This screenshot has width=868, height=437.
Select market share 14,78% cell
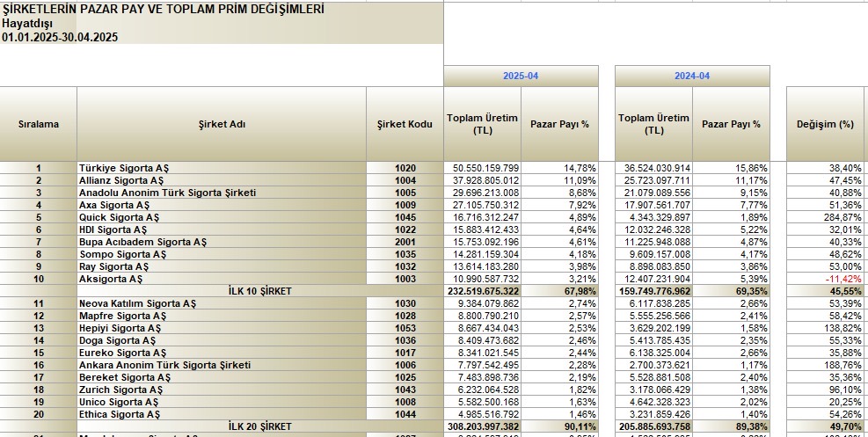pyautogui.click(x=559, y=168)
